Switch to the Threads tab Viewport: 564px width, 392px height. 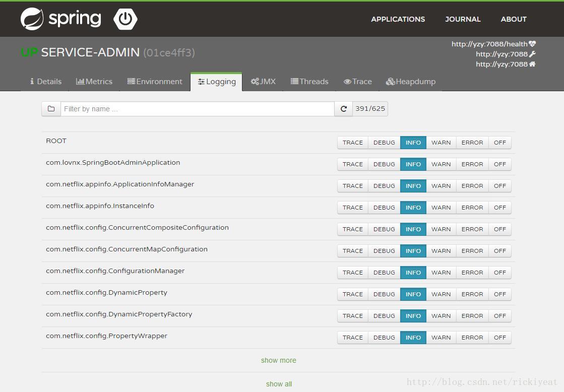click(309, 81)
